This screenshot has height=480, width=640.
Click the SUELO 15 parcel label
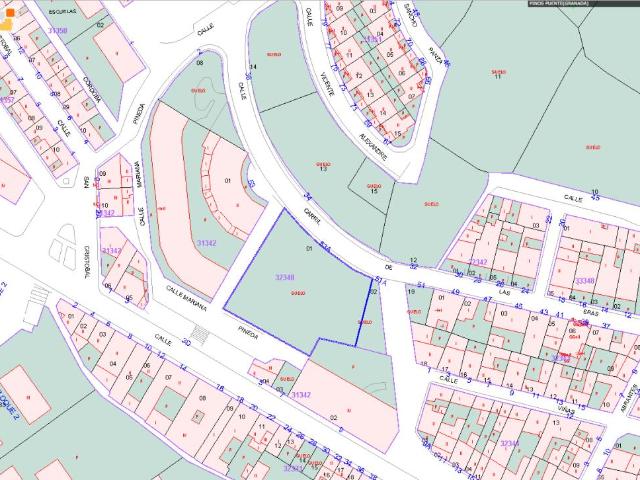point(374,187)
